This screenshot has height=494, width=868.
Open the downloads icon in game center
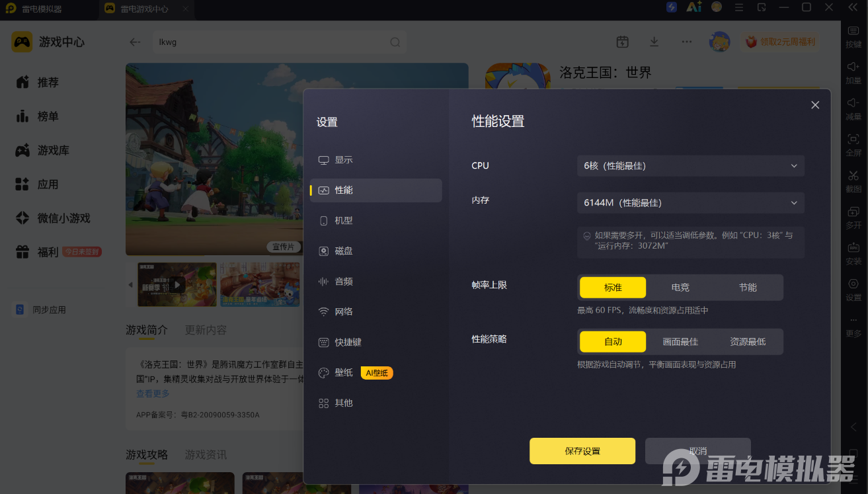[x=654, y=42]
